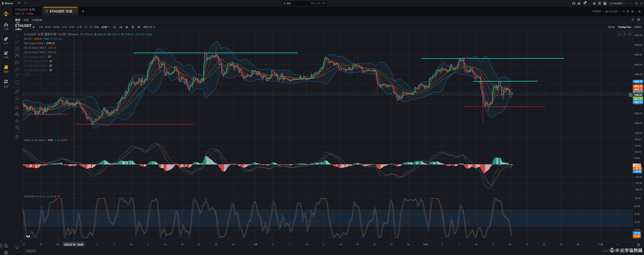Collapse the chart panel with shrink icon
This screenshot has width=644, height=255.
(633, 20)
